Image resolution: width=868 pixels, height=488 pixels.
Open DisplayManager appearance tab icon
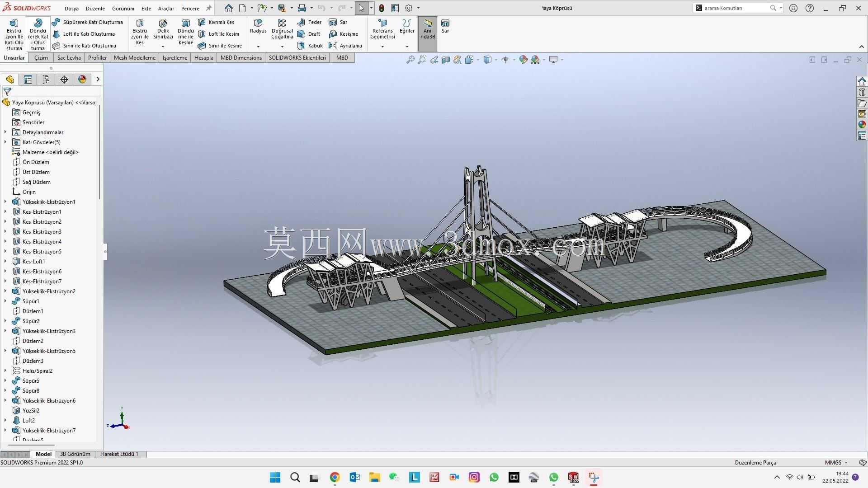click(x=82, y=80)
